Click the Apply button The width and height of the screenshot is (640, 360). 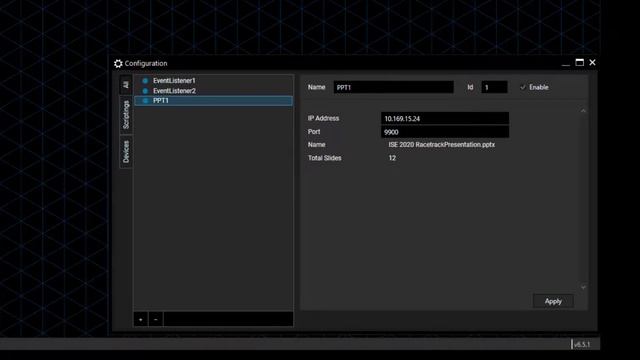coord(553,301)
